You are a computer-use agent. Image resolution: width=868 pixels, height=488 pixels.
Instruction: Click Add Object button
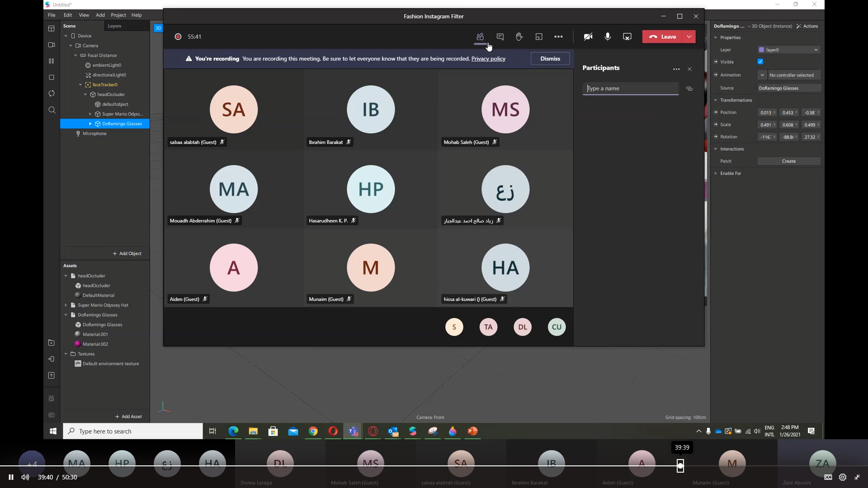(x=127, y=253)
